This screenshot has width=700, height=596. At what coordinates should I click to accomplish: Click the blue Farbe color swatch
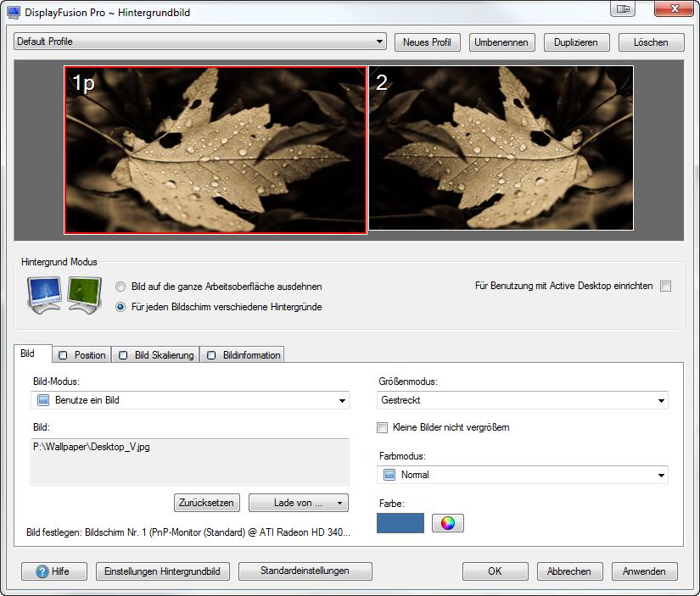[400, 523]
